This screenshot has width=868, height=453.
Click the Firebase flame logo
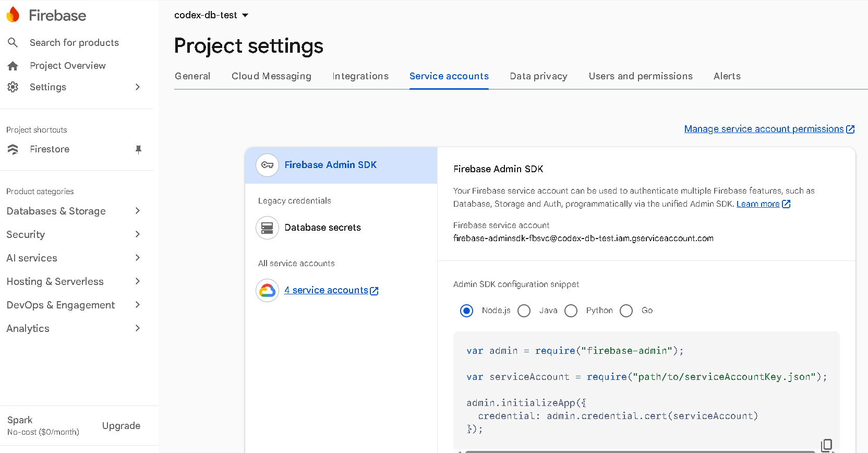[x=13, y=15]
